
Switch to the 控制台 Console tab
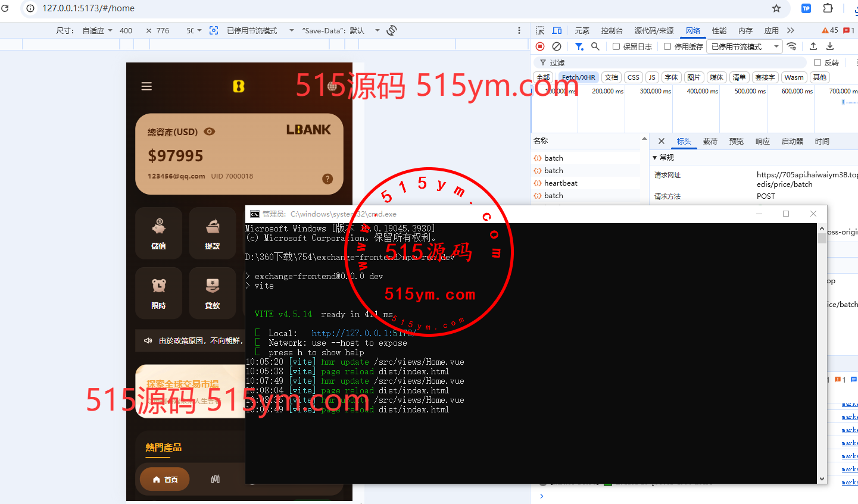tap(611, 30)
